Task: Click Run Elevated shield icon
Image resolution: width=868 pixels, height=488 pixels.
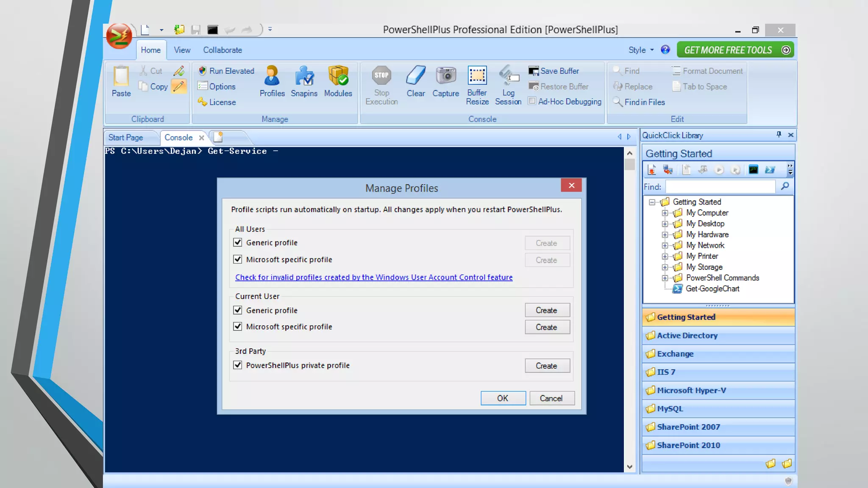Action: coord(202,71)
